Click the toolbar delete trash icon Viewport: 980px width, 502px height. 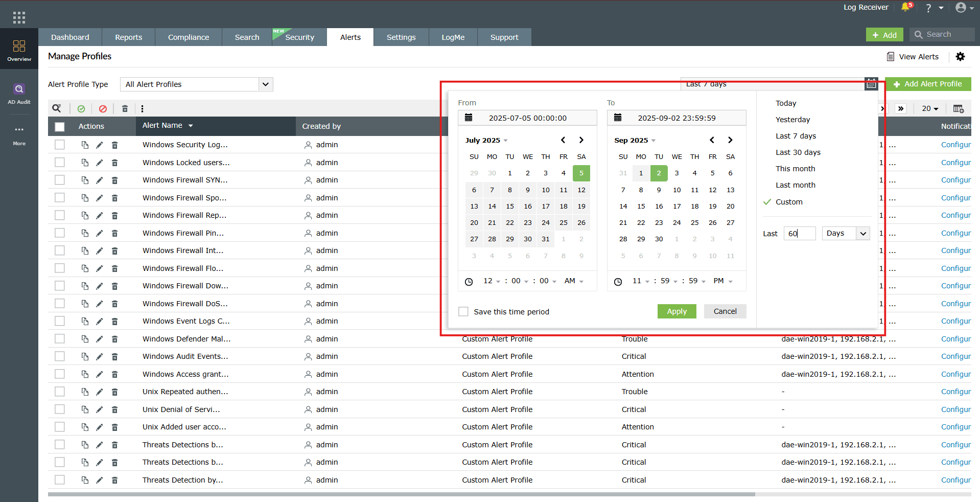point(125,108)
